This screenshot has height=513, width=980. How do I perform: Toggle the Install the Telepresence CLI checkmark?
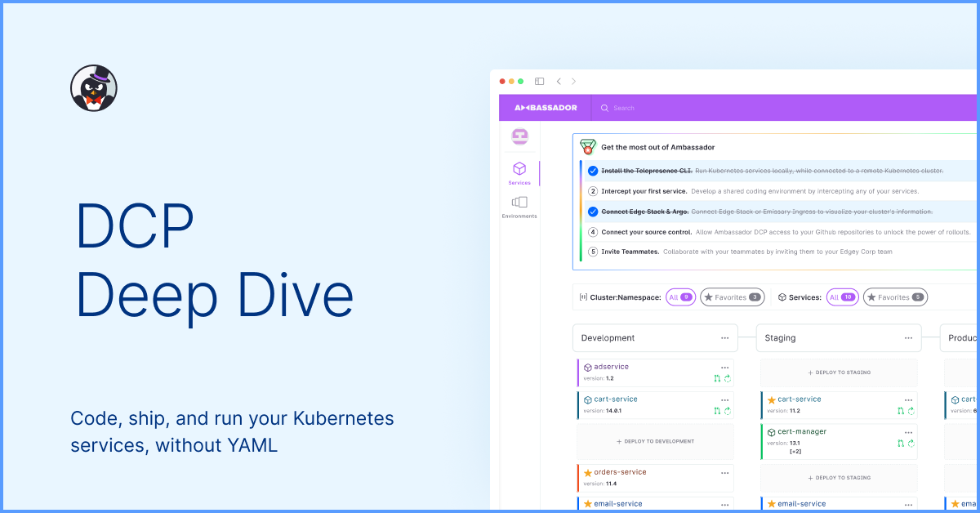(x=593, y=171)
